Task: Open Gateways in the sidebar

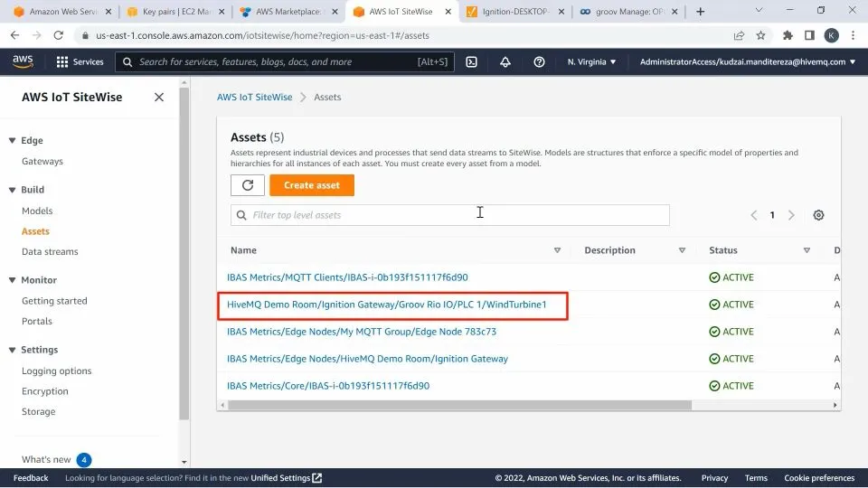Action: click(42, 162)
